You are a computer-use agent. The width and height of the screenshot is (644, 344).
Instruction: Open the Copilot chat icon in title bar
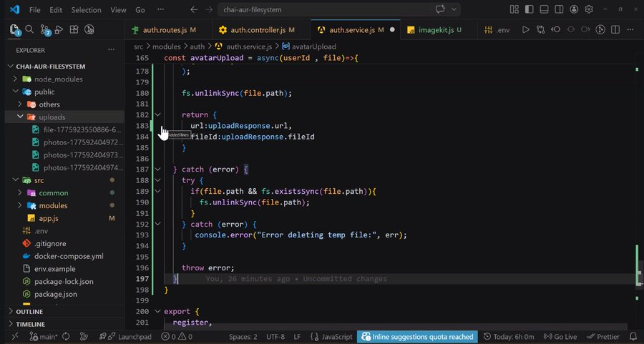[x=440, y=9]
